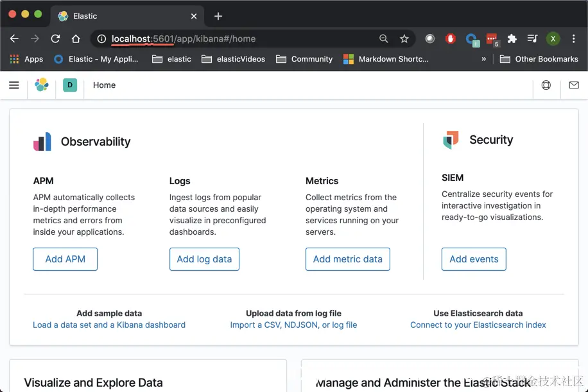
Task: Open Chrome three-dot menu
Action: click(x=573, y=38)
